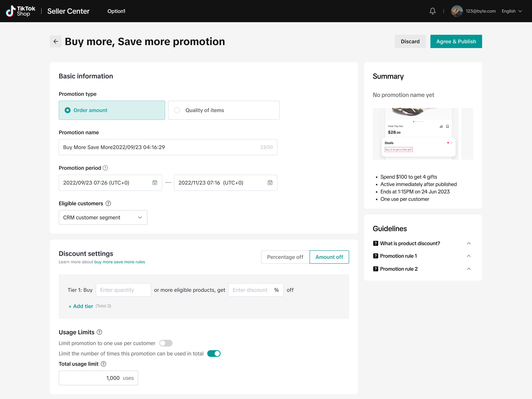Open the notifications bell
This screenshot has width=532, height=399.
coord(432,11)
